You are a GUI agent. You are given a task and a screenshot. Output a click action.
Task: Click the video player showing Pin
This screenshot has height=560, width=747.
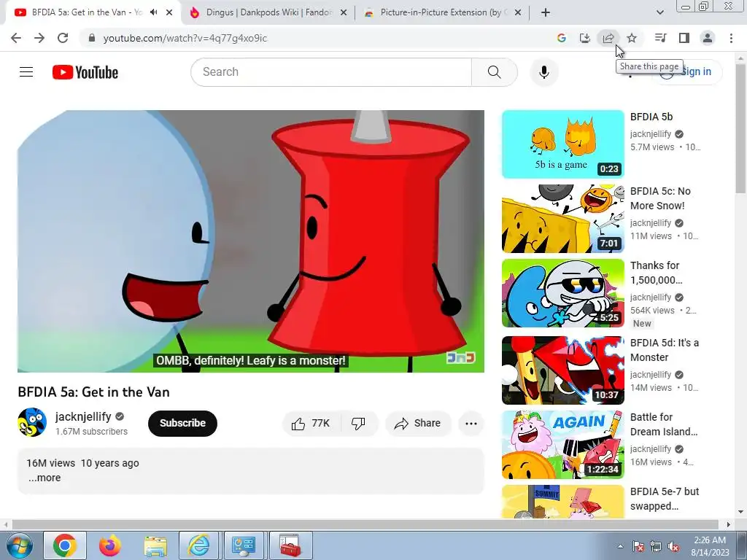tap(251, 241)
